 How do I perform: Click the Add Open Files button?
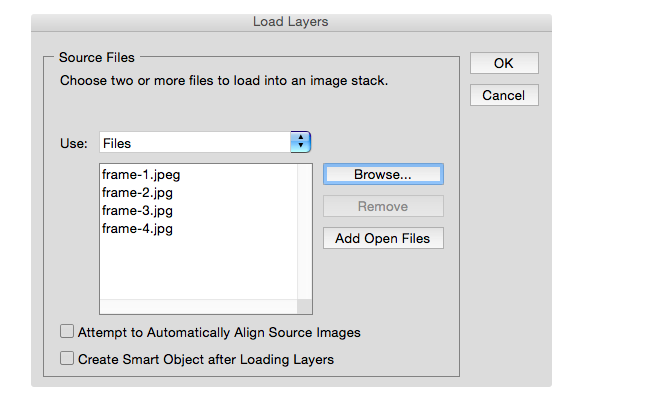tap(383, 238)
